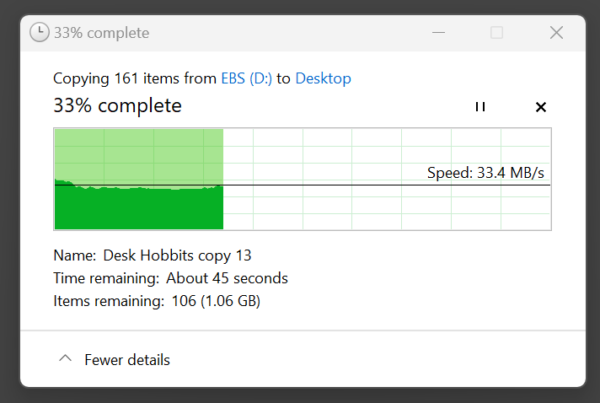Minimize the copy progress dialog
This screenshot has width=600, height=403.
coord(436,33)
